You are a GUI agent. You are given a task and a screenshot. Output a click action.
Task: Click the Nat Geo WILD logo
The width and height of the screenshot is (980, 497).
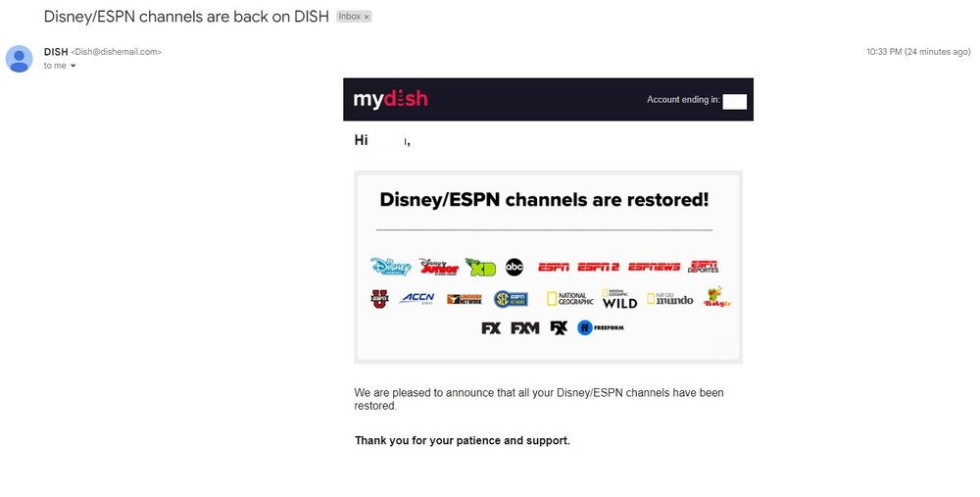click(619, 299)
